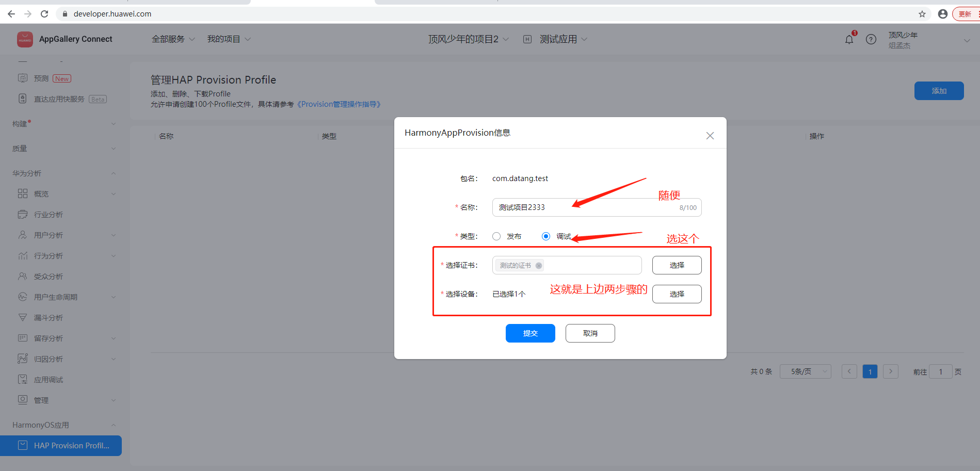Open the 测试应用 app dropdown

click(x=564, y=39)
